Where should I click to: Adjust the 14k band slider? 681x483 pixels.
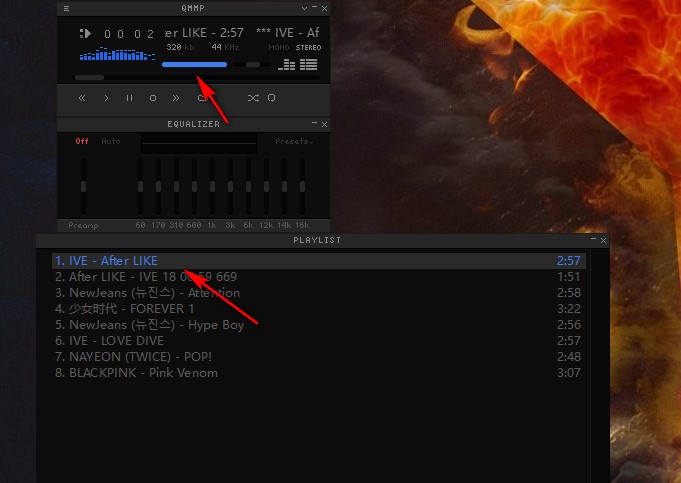[284, 186]
